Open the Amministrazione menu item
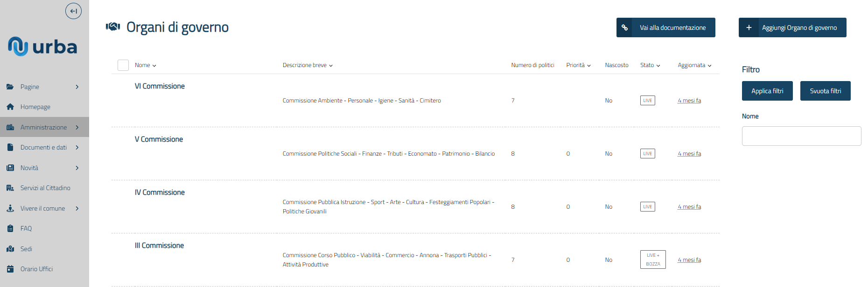 43,127
